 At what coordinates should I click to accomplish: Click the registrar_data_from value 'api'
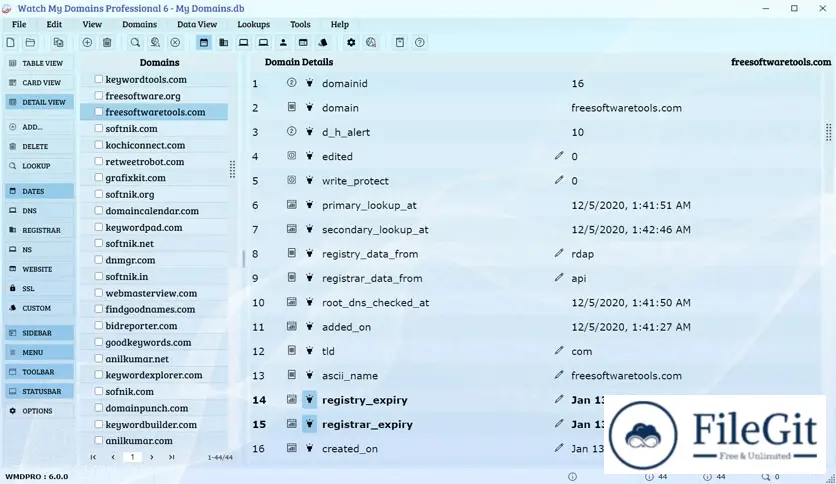(578, 278)
